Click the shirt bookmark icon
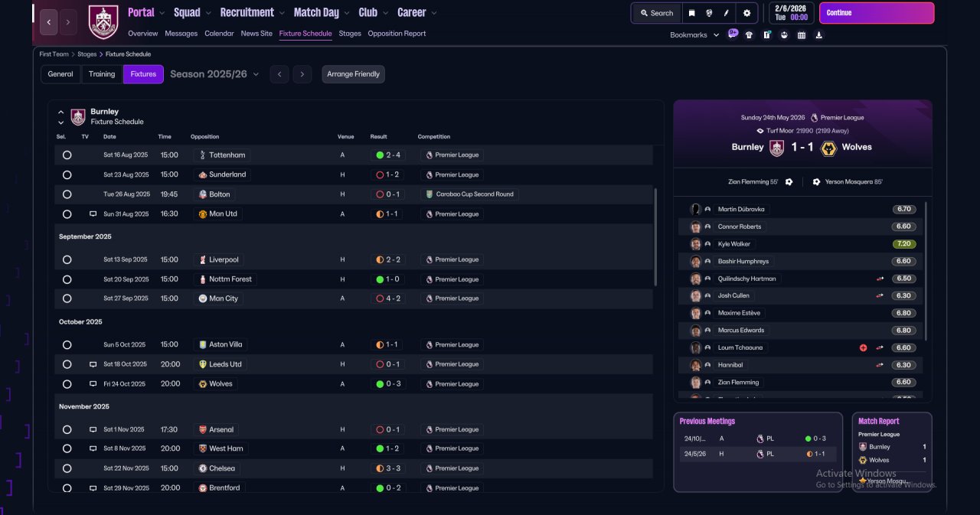 [749, 35]
